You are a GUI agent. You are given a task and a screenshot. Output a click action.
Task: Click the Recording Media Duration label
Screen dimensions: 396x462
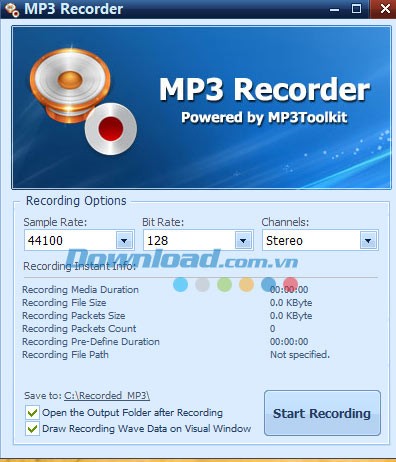point(80,289)
